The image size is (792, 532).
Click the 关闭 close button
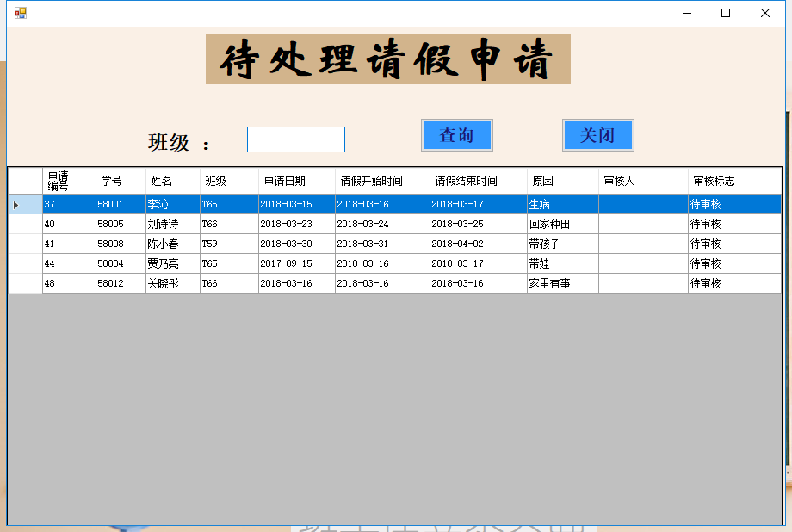(x=597, y=135)
